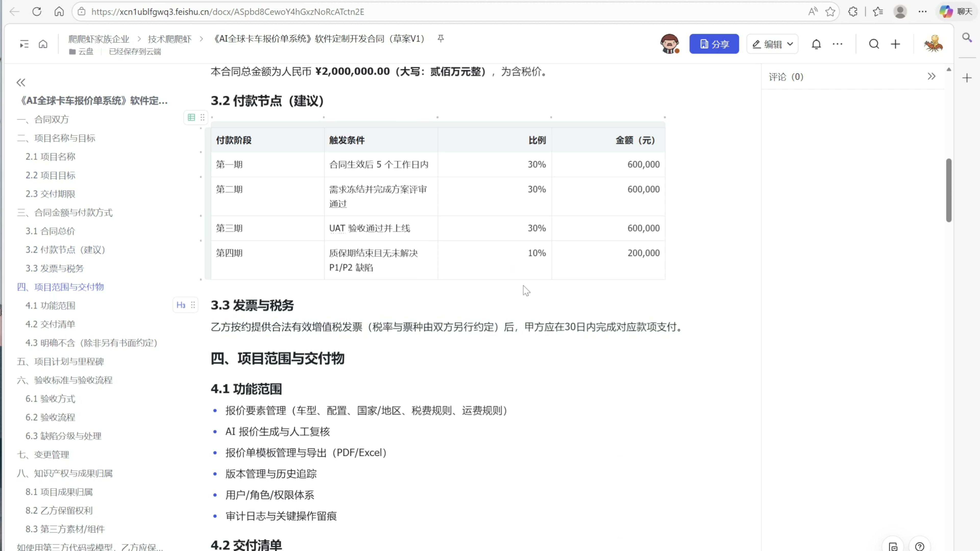980x551 pixels.
Task: Click the notification bell icon
Action: [x=816, y=44]
